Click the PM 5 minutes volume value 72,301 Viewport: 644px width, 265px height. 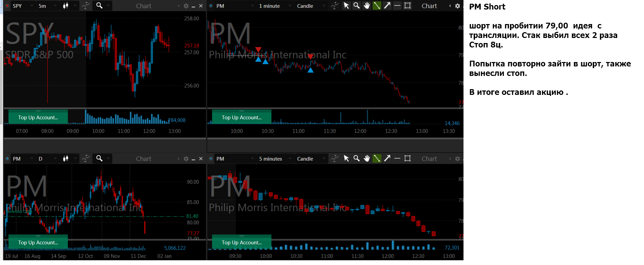[452, 247]
